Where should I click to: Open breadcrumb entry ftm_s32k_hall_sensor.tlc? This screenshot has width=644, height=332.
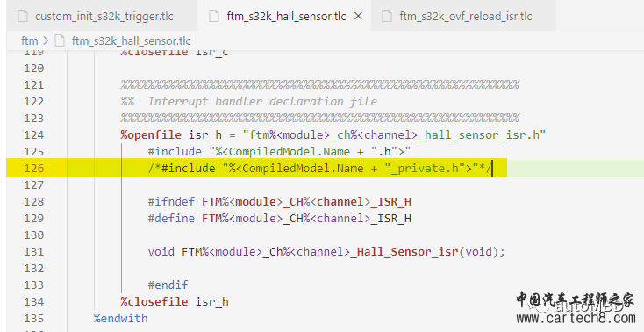[x=132, y=40]
